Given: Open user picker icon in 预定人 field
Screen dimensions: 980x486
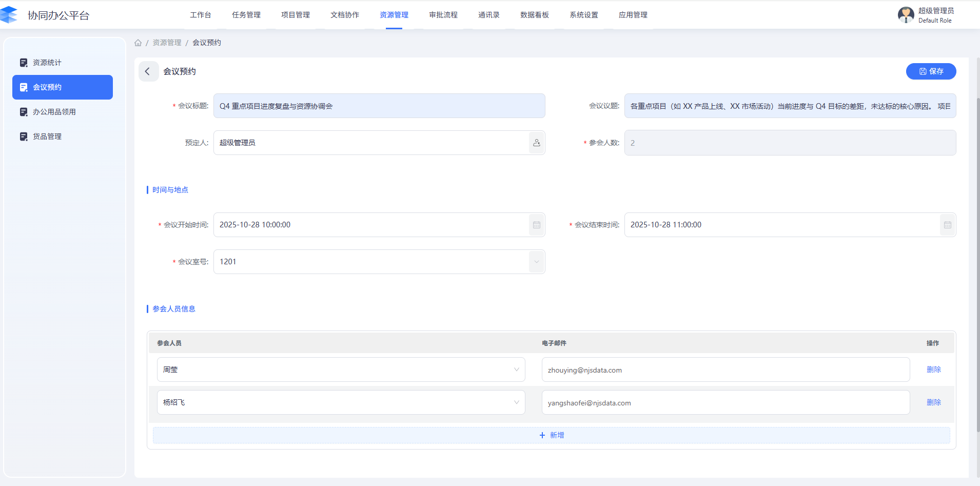Looking at the screenshot, I should tap(536, 143).
